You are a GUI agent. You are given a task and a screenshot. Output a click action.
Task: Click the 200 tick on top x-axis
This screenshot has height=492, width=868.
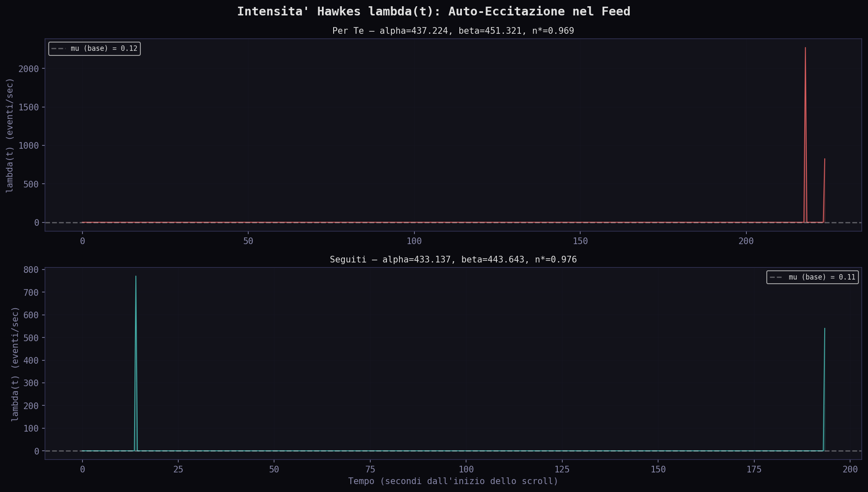coord(746,241)
